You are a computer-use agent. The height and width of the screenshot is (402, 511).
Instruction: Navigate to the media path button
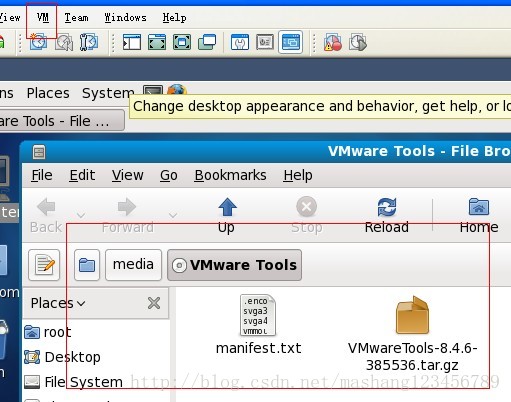(x=133, y=265)
